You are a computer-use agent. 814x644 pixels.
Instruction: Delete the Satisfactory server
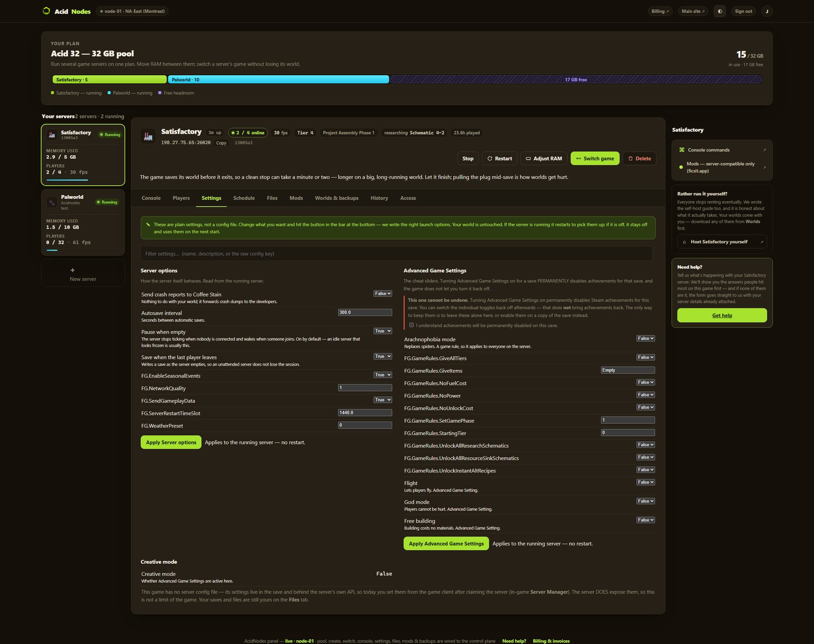tap(639, 159)
